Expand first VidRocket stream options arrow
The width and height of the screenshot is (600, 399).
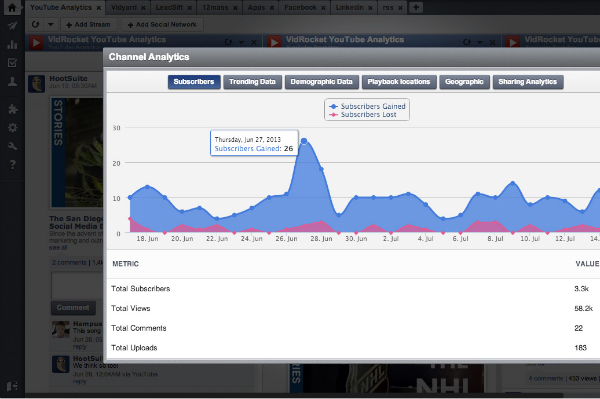[241, 42]
